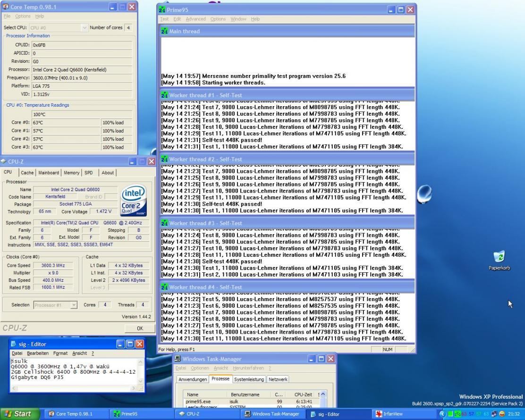525x420 pixels.
Task: Click the sig - Editor notepad icon
Action: tap(13, 344)
